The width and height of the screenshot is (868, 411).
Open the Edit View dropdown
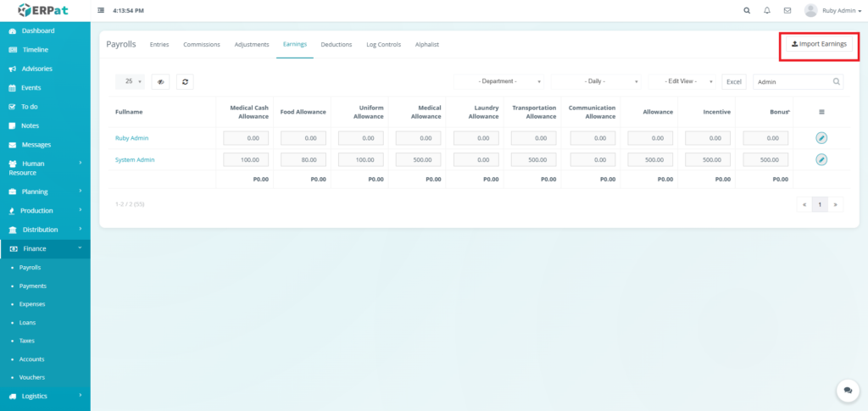point(683,81)
